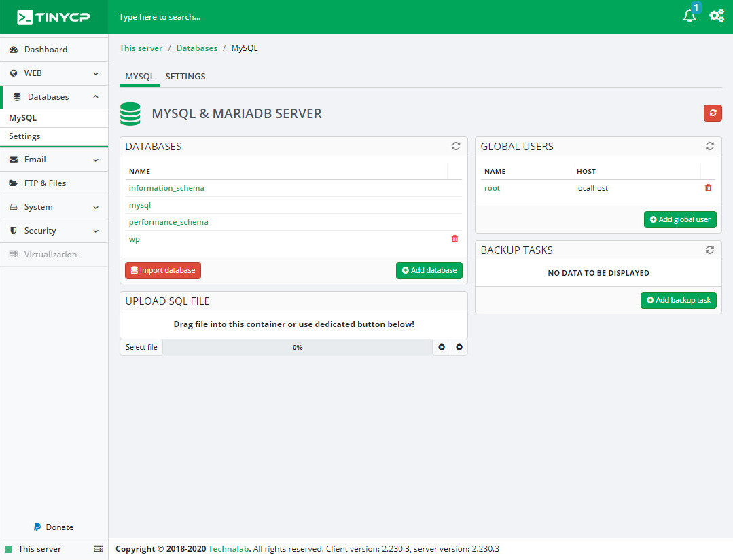The height and width of the screenshot is (560, 733).
Task: Click the Add global user button
Action: point(680,219)
